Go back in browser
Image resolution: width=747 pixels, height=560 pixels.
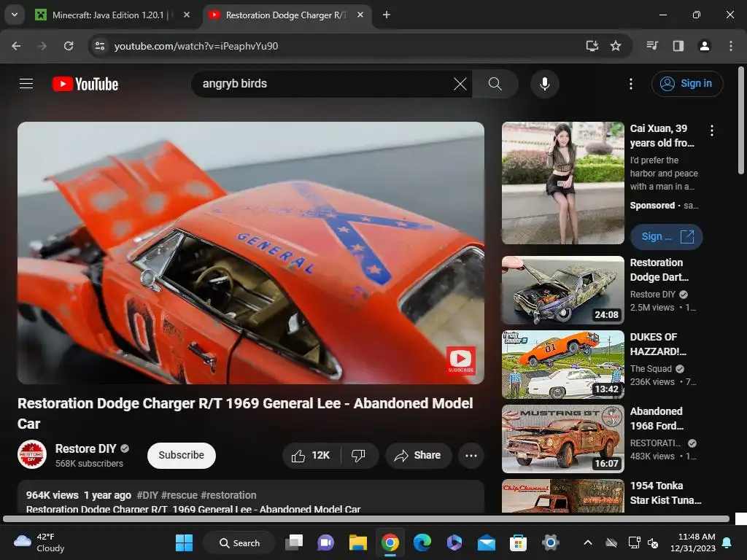16,46
